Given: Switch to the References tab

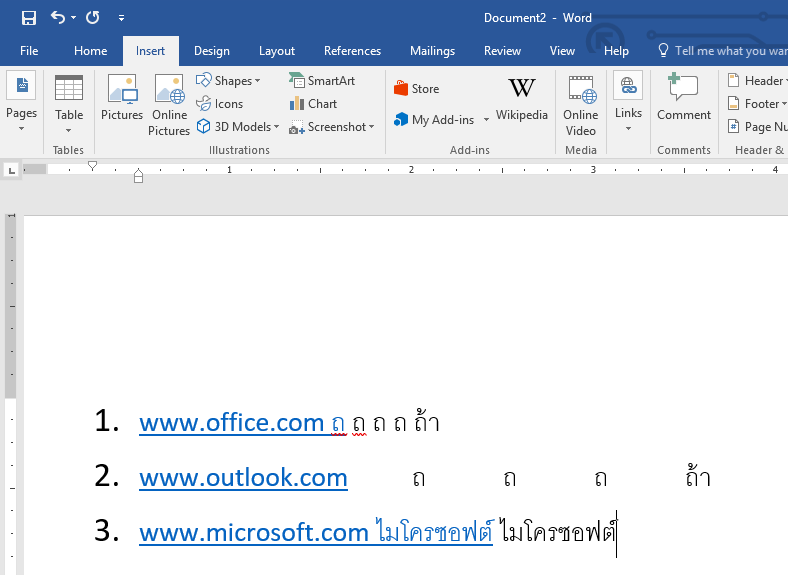Looking at the screenshot, I should point(352,51).
